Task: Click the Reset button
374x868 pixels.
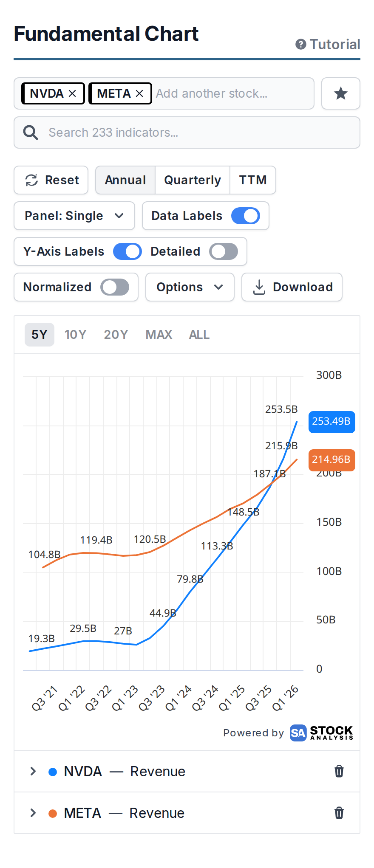Action: 51,180
